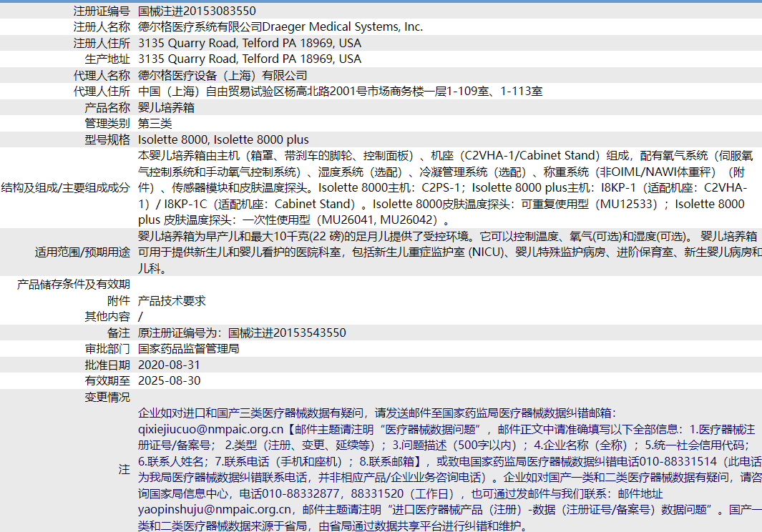The image size is (762, 532).
Task: Click email address qixiejiucuo@nmpaic.org.cn
Action: click(210, 430)
